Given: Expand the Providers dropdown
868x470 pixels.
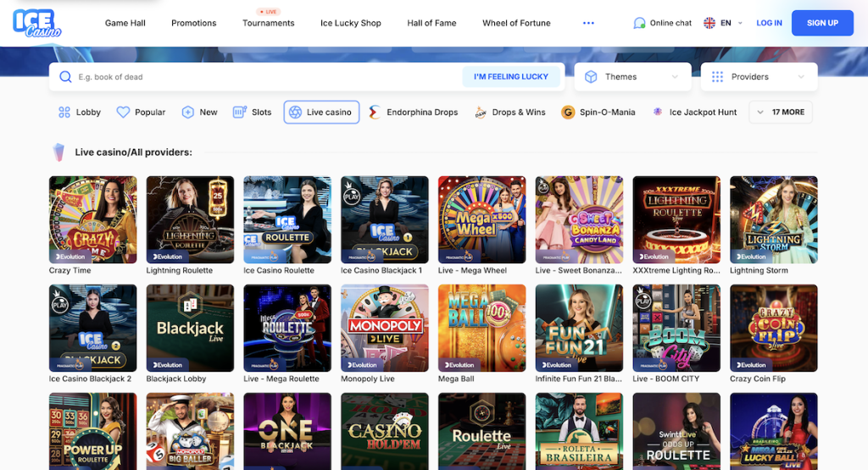Looking at the screenshot, I should point(759,77).
